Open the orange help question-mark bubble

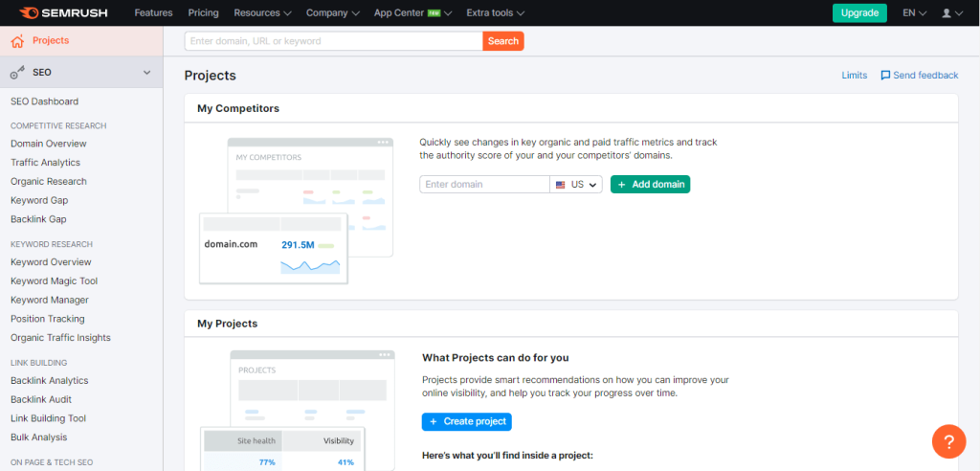point(948,441)
